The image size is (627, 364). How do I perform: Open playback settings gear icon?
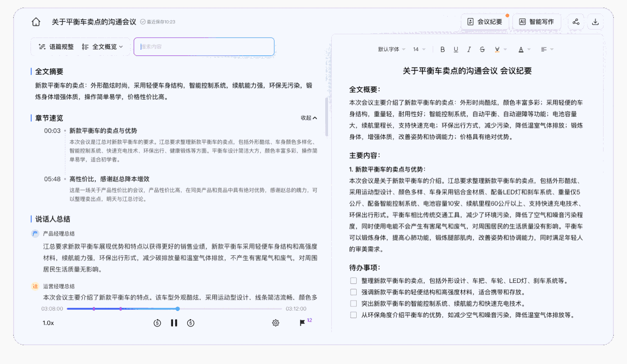tap(275, 323)
